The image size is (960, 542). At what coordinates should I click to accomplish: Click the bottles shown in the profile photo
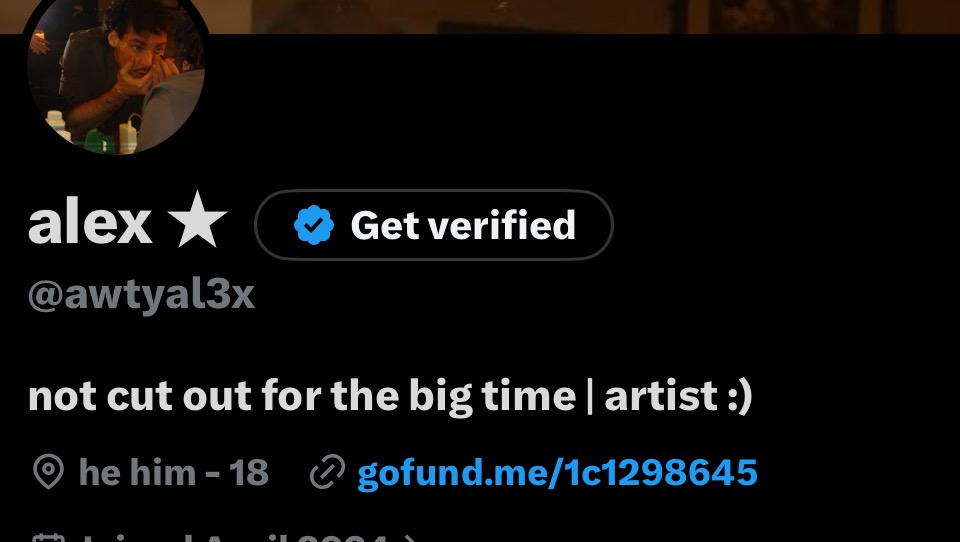92,132
